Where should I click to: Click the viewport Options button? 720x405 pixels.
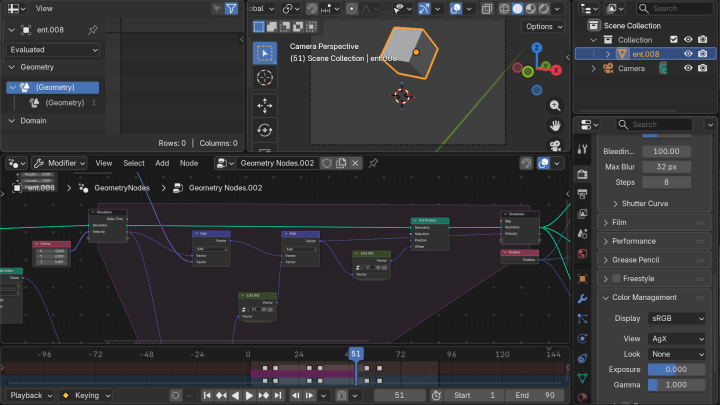(543, 27)
